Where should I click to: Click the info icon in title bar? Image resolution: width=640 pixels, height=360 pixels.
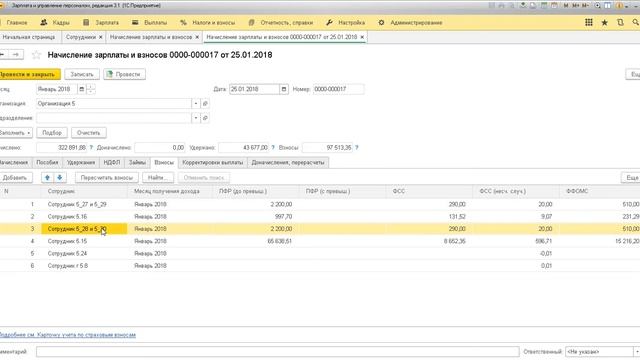(619, 6)
